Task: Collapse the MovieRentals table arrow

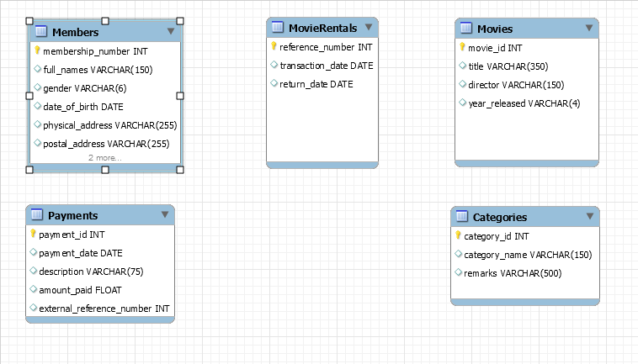Action: point(369,28)
